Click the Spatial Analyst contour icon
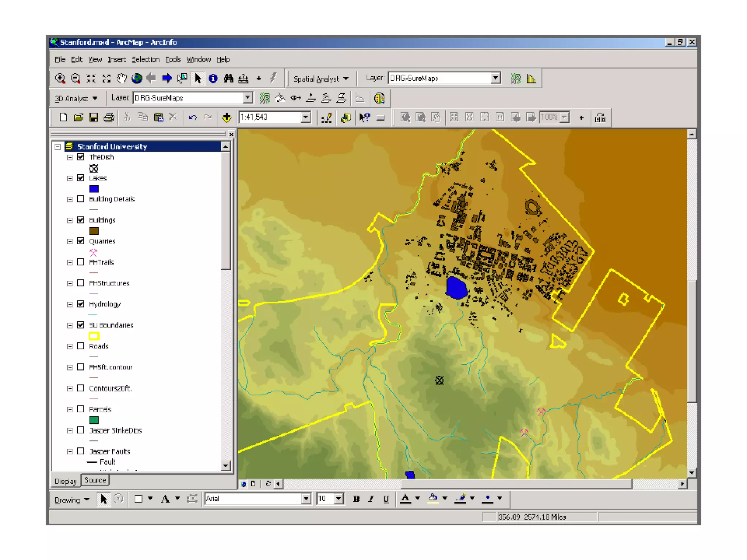 (x=516, y=78)
